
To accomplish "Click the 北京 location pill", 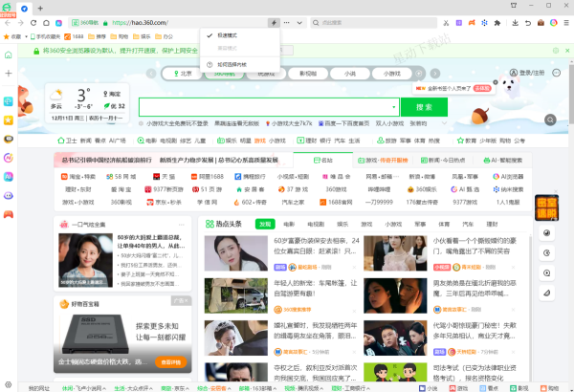I will (x=183, y=74).
